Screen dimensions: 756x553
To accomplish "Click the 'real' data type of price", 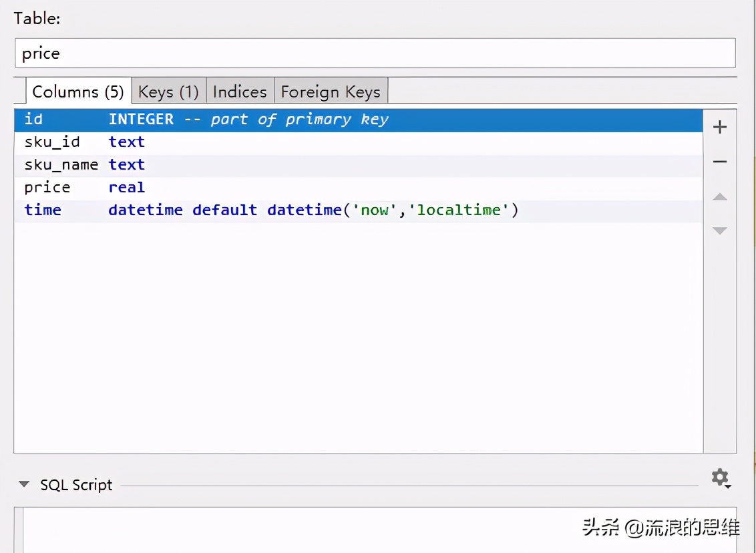I will point(126,188).
